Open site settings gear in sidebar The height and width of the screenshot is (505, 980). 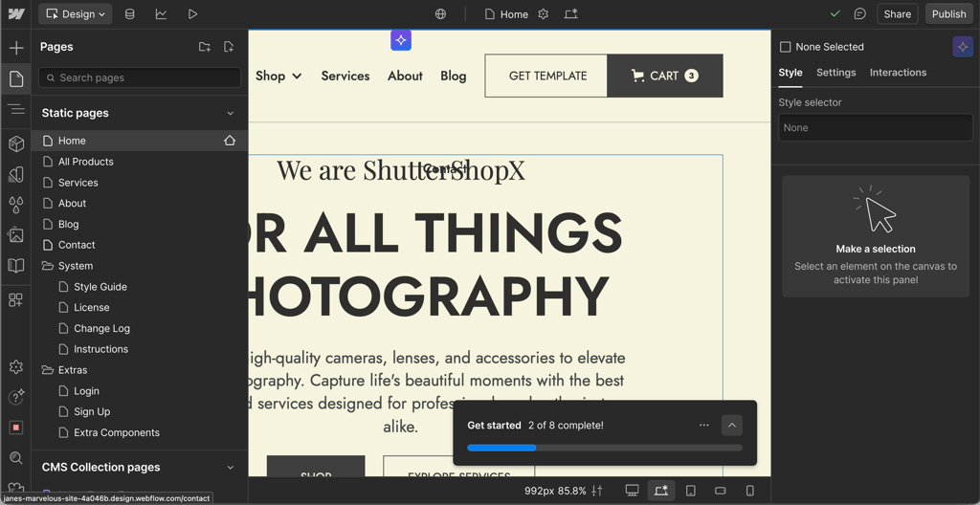16,367
